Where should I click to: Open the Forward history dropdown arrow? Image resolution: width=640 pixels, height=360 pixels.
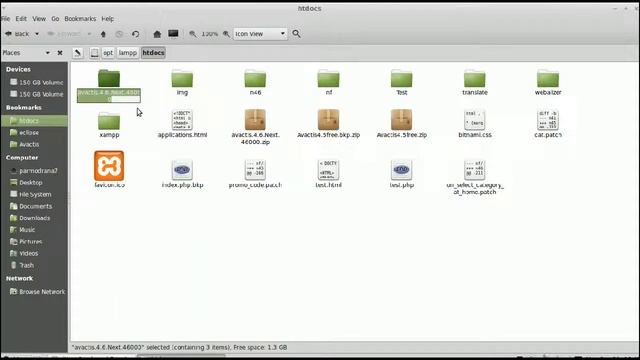(x=89, y=34)
